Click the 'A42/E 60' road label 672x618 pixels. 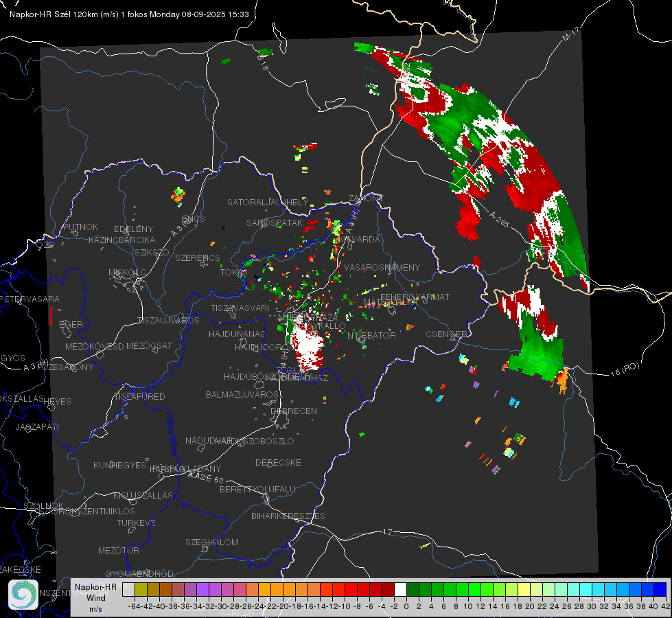[x=206, y=477]
